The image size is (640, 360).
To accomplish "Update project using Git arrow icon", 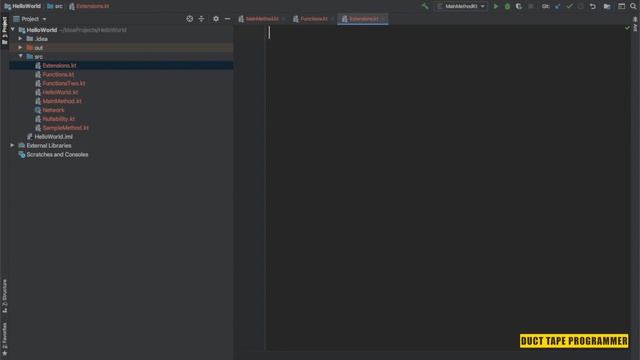I will point(557,6).
